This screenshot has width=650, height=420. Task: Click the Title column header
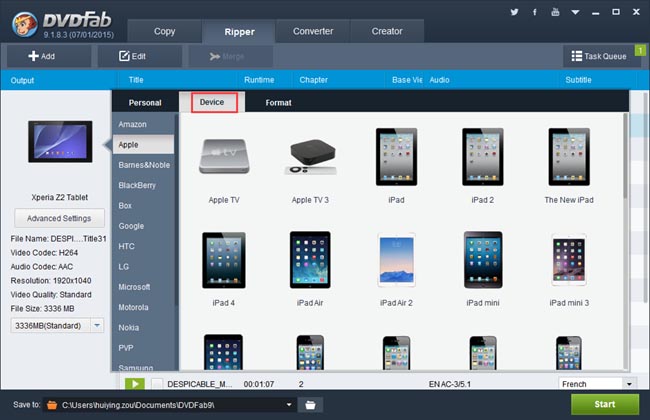click(x=136, y=80)
